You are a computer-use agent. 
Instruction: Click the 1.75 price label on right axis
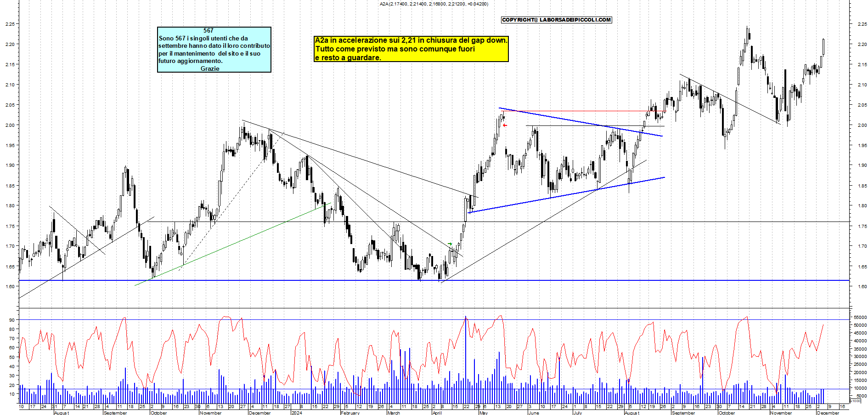point(862,226)
